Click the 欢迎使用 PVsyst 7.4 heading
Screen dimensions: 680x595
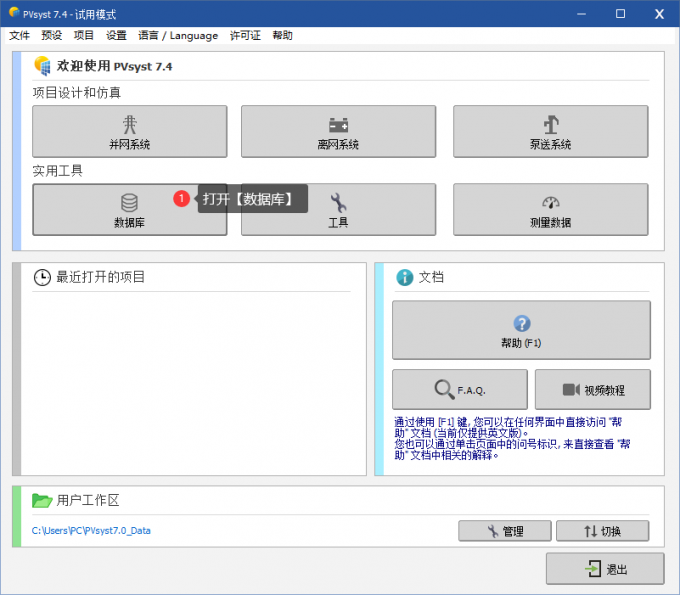pyautogui.click(x=114, y=66)
